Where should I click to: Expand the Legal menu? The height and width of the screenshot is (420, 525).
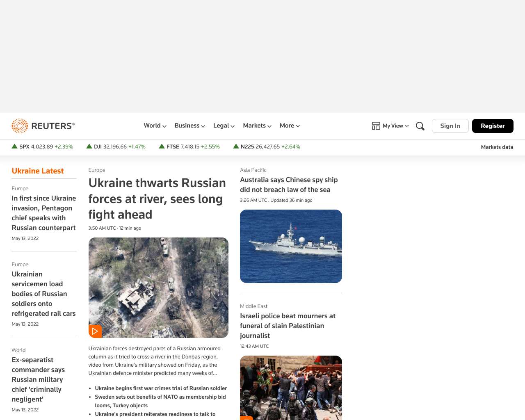224,126
